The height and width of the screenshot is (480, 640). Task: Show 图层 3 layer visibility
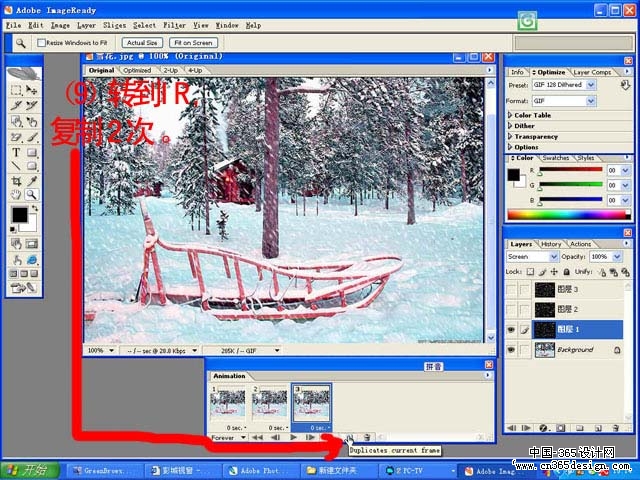tap(511, 290)
